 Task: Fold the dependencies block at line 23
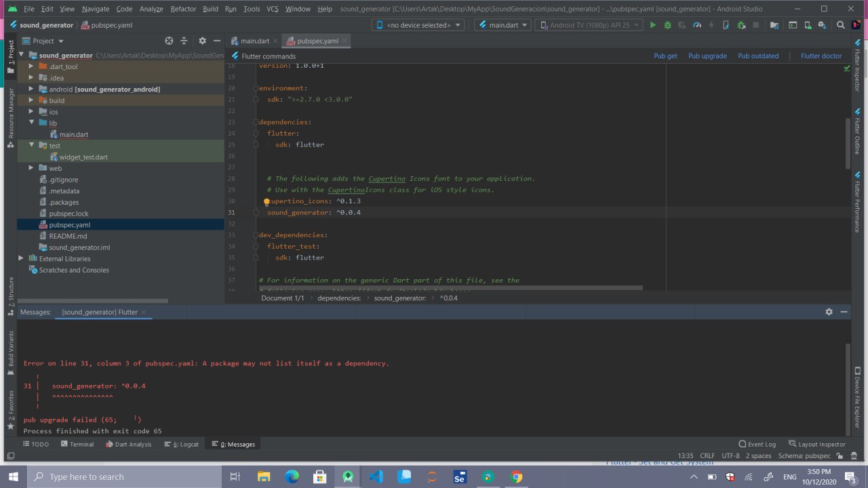pyautogui.click(x=256, y=122)
